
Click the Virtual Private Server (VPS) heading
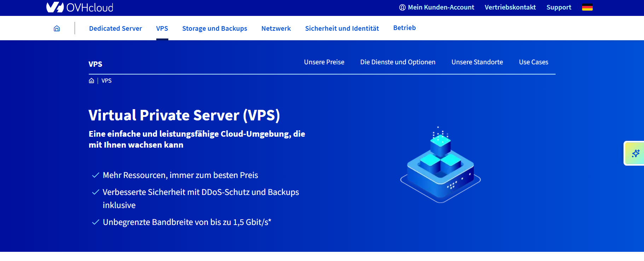[184, 115]
